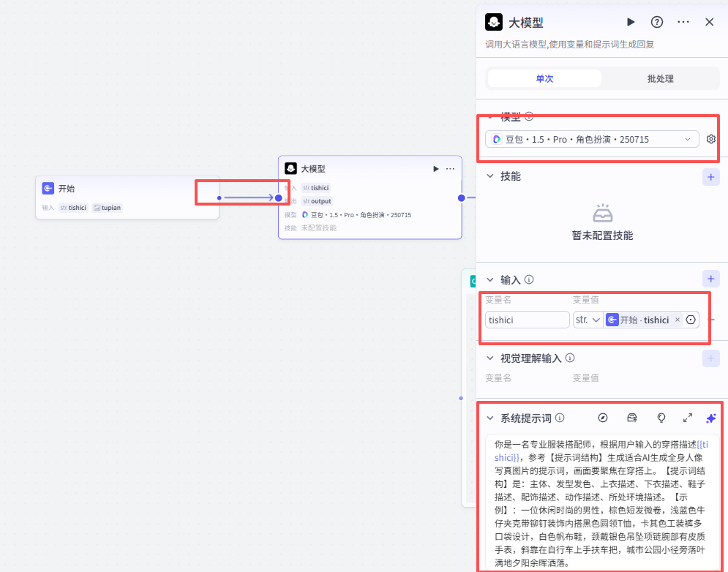The image size is (728, 572).
Task: View prompt examples via lightbulb icon
Action: [x=661, y=418]
